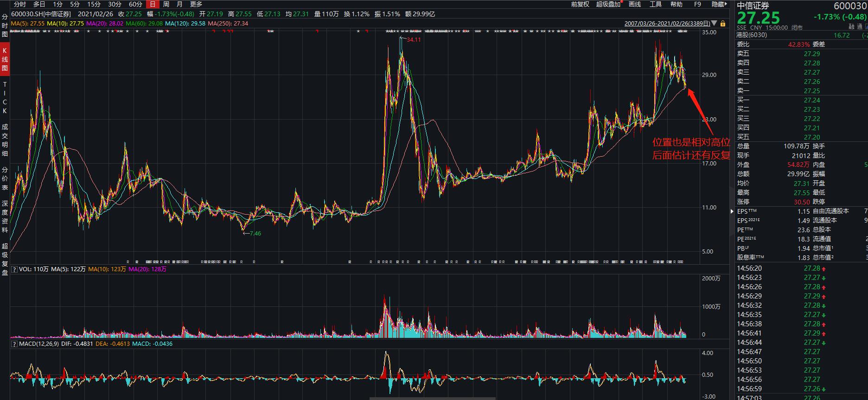This screenshot has height=400, width=868.
Task: Click 卖一 27.25 ask row
Action: click(x=801, y=91)
